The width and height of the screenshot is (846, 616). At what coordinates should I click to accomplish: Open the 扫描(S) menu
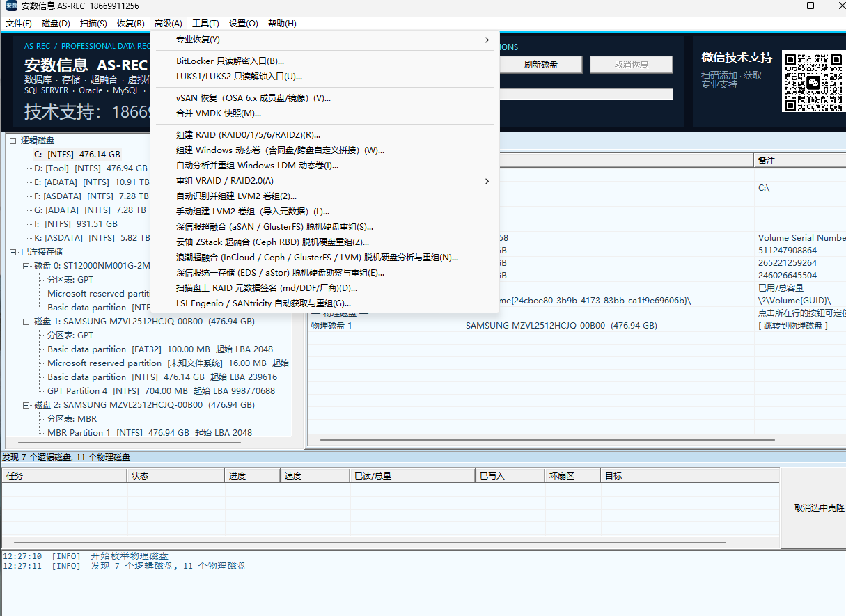[93, 24]
